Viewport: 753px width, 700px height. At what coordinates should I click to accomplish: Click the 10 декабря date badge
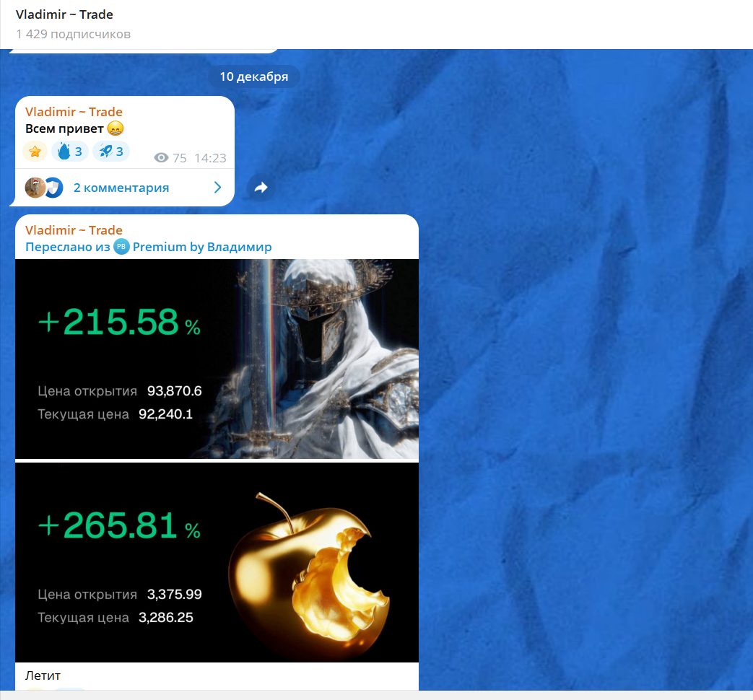click(254, 76)
